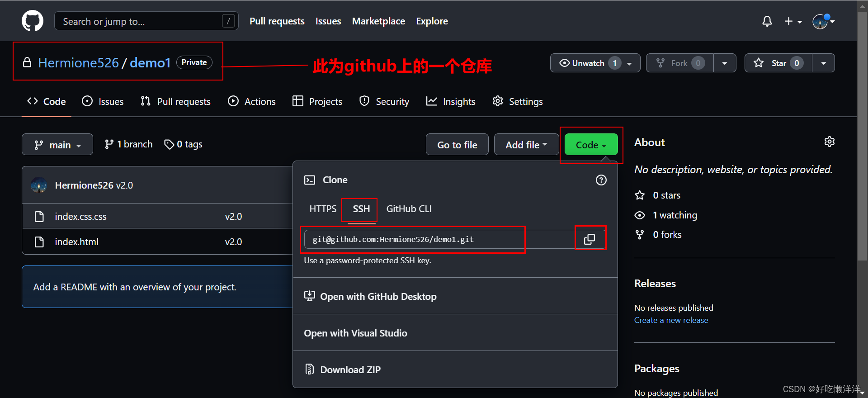Click the Unwatch button
Image resolution: width=868 pixels, height=398 pixels.
point(595,63)
